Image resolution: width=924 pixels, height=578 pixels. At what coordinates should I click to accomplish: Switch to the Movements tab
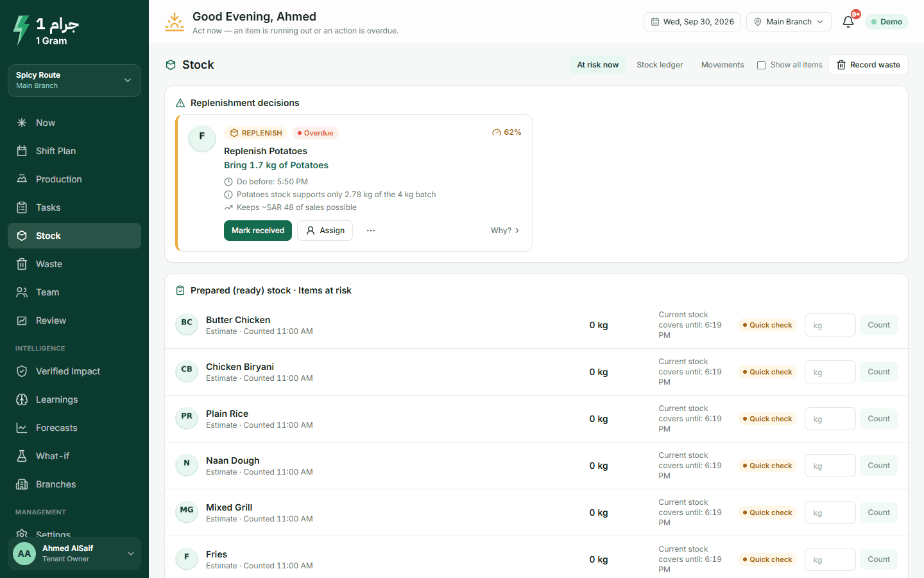pos(723,65)
